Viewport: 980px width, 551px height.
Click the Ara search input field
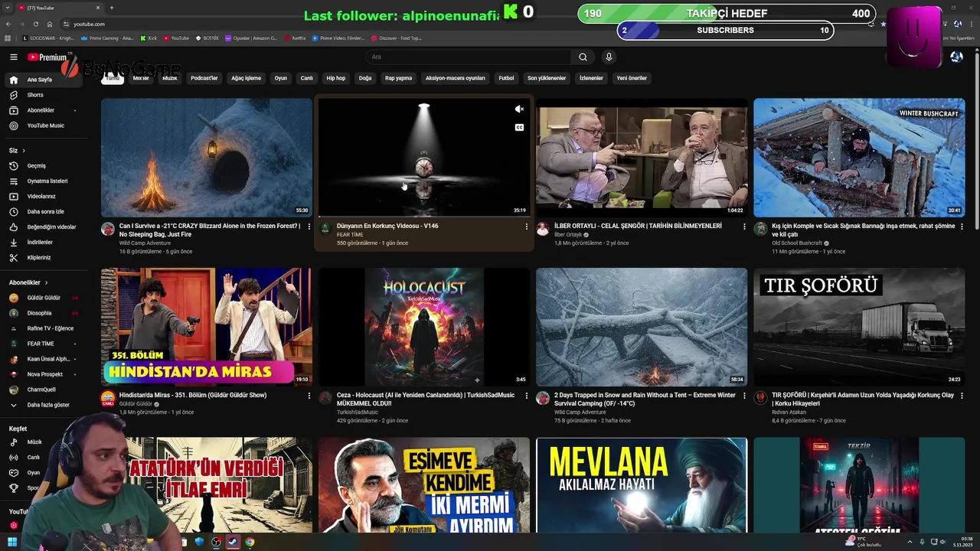tap(469, 57)
